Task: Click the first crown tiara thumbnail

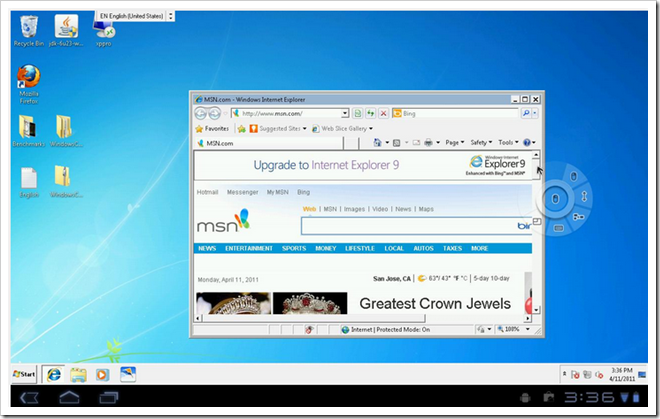Action: 234,303
